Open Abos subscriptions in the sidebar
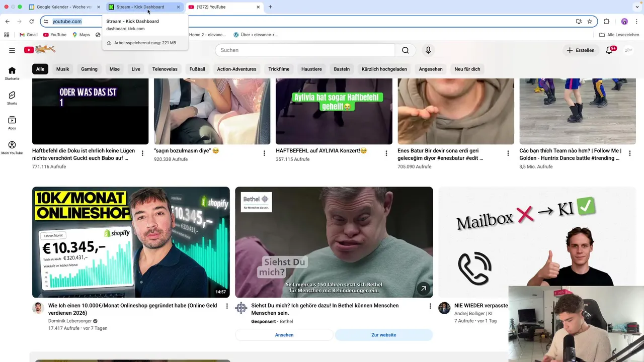 12,123
